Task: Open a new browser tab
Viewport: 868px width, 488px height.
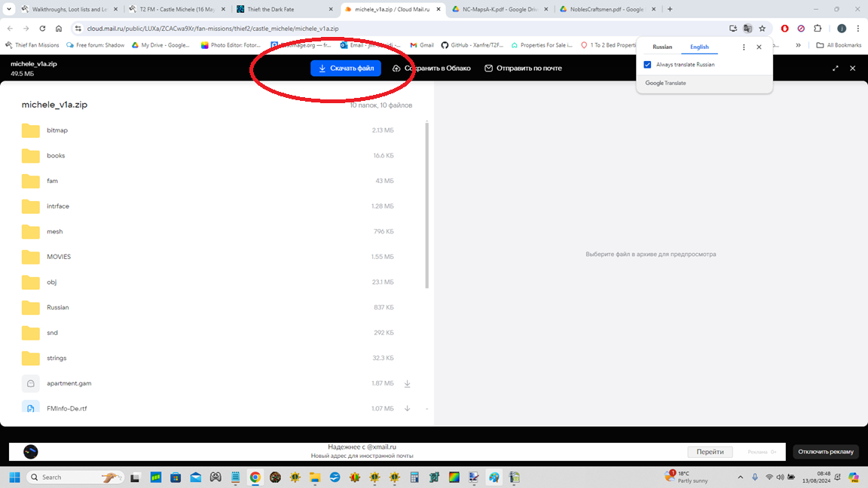Action: click(x=670, y=9)
